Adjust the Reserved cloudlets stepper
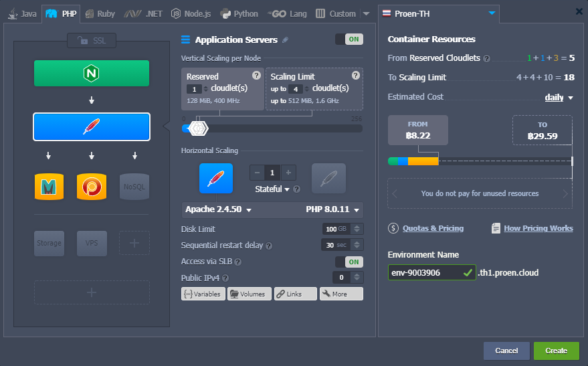Viewport: 588px width, 366px height. (x=205, y=89)
